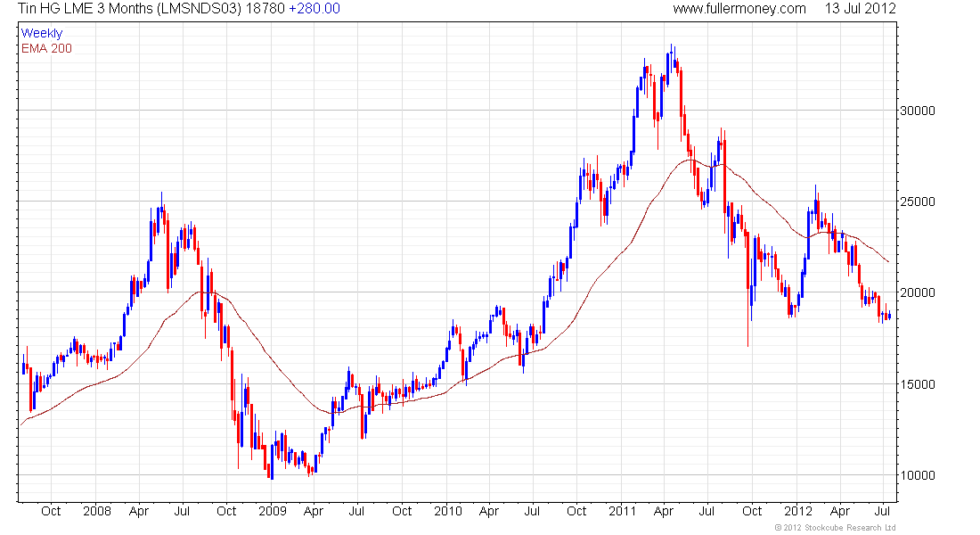Click the '2009' year label on time axis
This screenshot has width=980, height=535.
point(273,511)
